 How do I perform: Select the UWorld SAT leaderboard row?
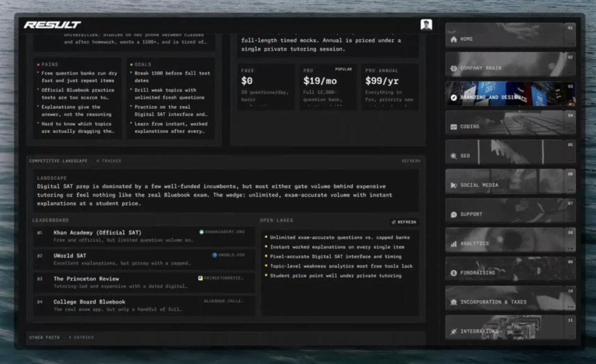coord(143,259)
